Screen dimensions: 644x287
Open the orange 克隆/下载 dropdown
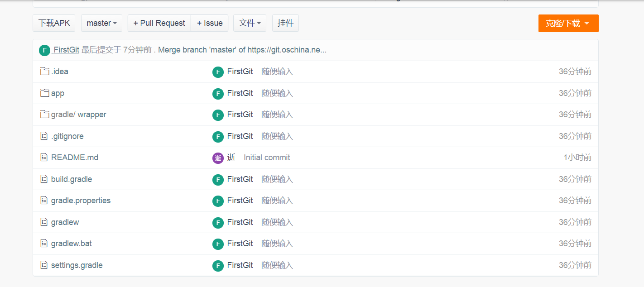point(568,24)
